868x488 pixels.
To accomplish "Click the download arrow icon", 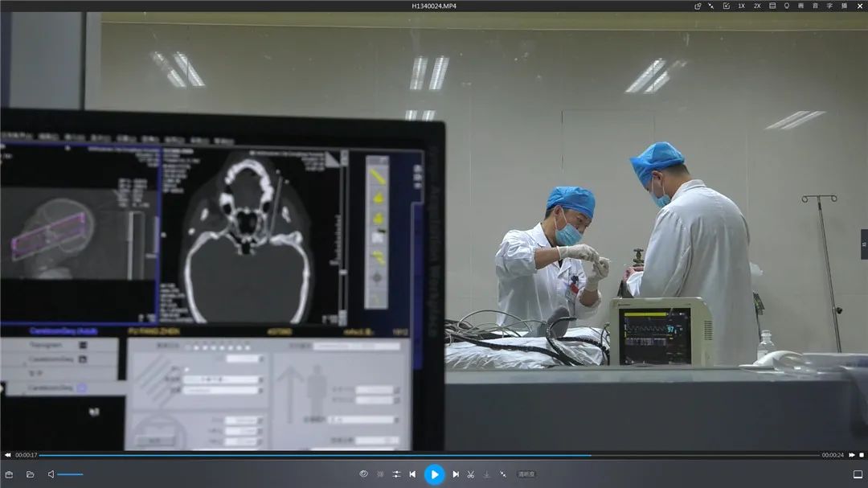I will pyautogui.click(x=486, y=474).
